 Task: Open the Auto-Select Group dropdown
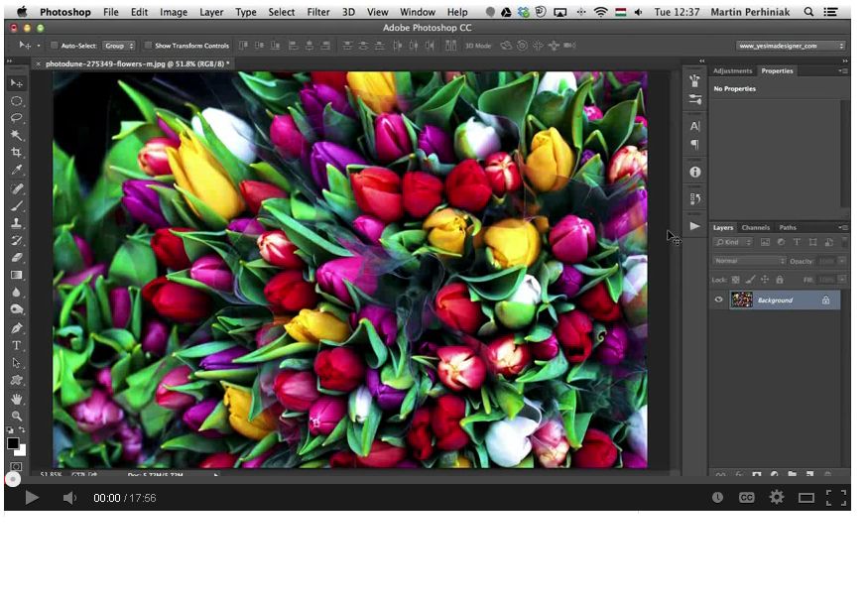tap(119, 46)
